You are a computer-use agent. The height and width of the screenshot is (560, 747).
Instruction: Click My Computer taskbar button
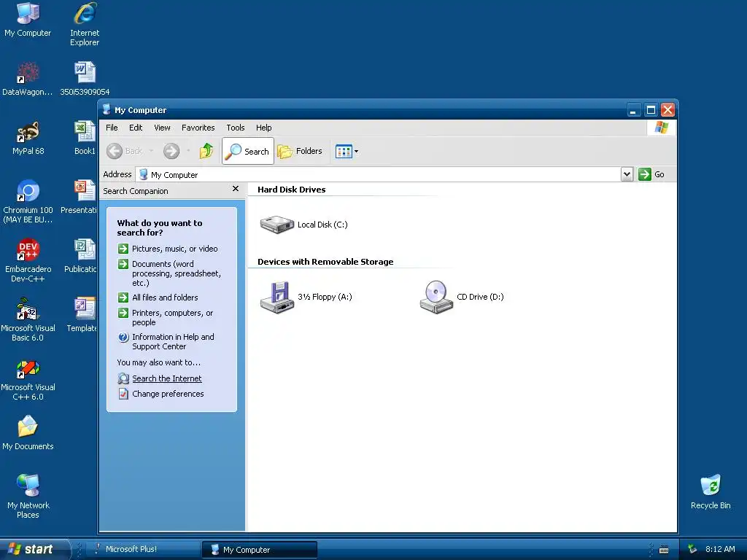pos(260,550)
